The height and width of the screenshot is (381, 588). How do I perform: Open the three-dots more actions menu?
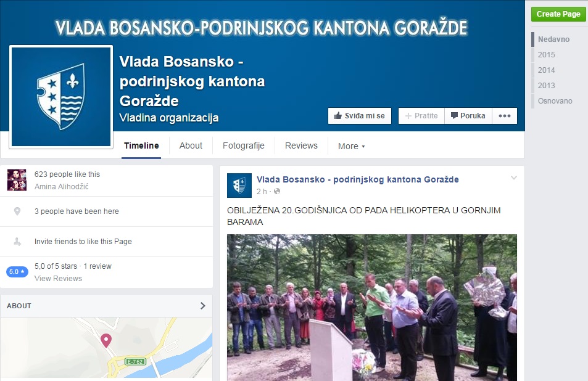[504, 116]
